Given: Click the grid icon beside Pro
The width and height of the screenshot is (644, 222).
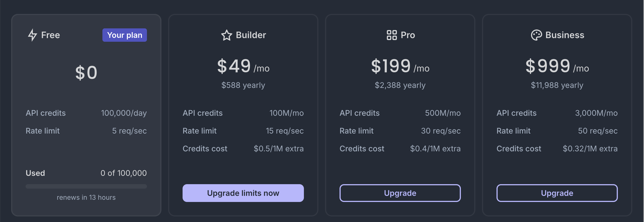Looking at the screenshot, I should [392, 35].
